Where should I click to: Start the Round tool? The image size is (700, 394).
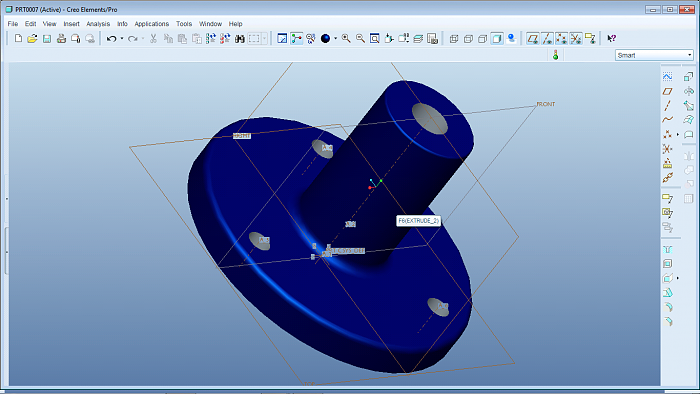pyautogui.click(x=667, y=307)
